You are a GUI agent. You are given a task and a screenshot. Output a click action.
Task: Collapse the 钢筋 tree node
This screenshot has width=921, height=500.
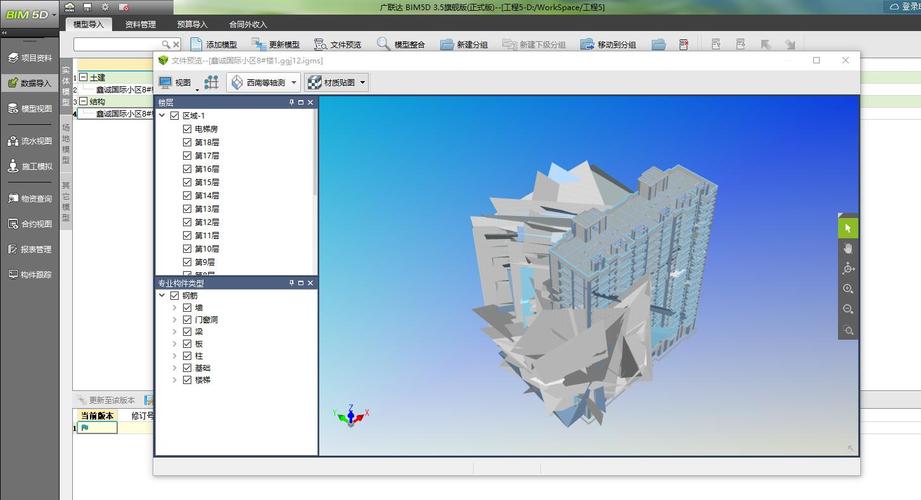[x=162, y=296]
